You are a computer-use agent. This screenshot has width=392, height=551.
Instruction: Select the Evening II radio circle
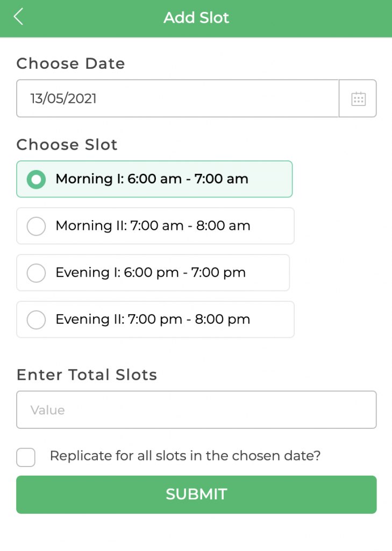(36, 320)
